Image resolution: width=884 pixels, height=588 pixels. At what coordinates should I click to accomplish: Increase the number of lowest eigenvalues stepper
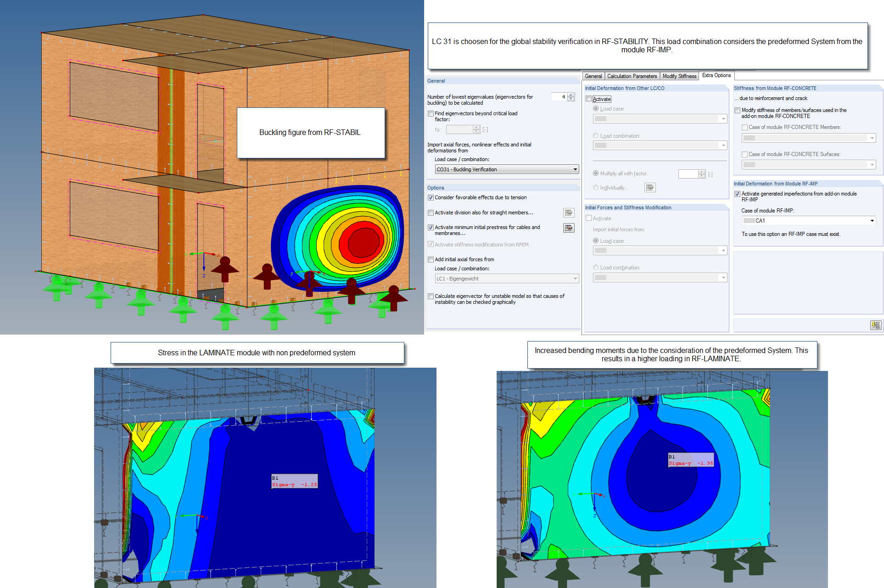click(x=571, y=95)
